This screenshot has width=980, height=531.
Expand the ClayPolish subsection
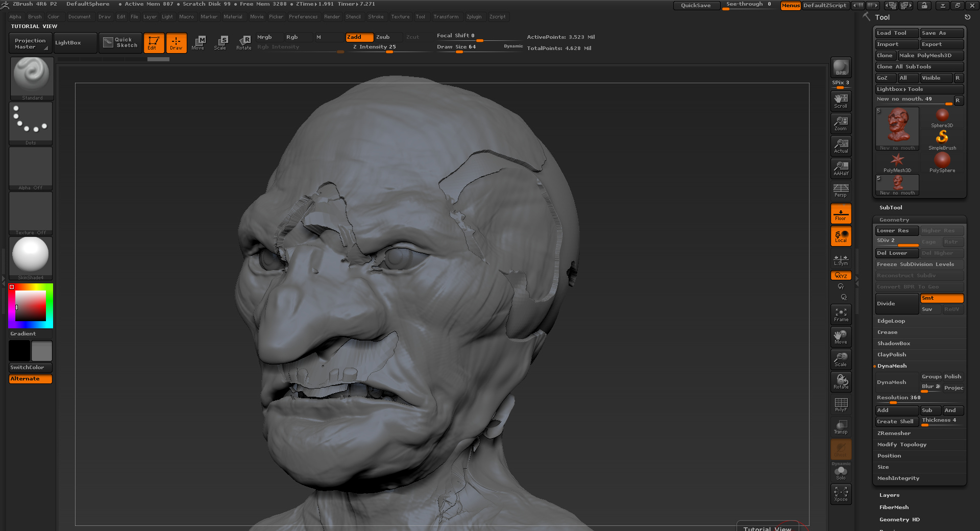[892, 355]
